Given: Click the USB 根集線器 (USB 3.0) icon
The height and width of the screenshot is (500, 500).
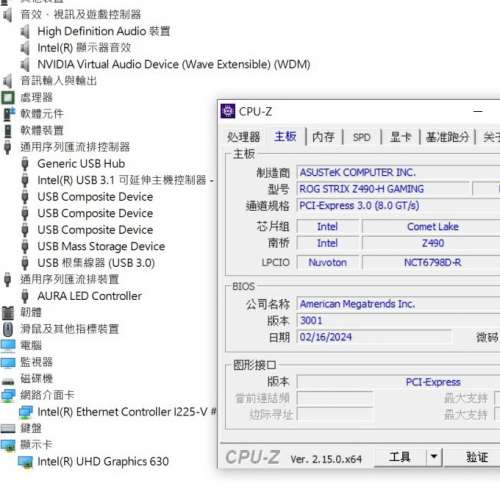Looking at the screenshot, I should coord(25,263).
